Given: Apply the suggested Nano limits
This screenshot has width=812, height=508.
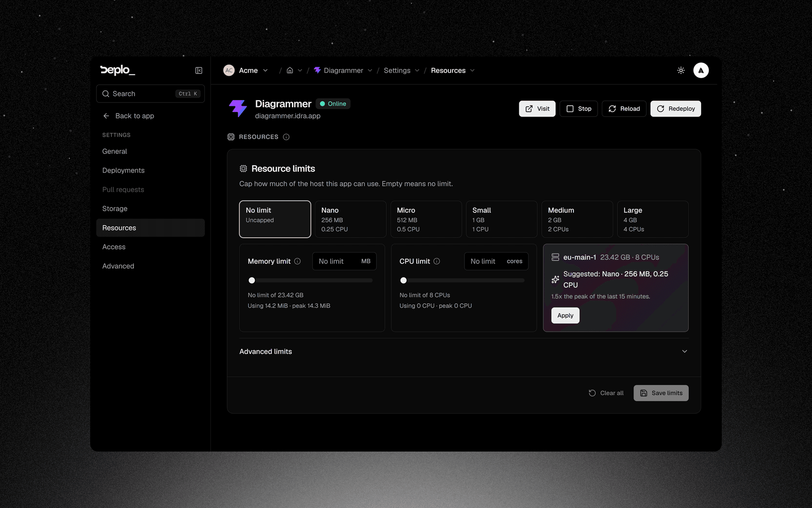Looking at the screenshot, I should point(565,316).
